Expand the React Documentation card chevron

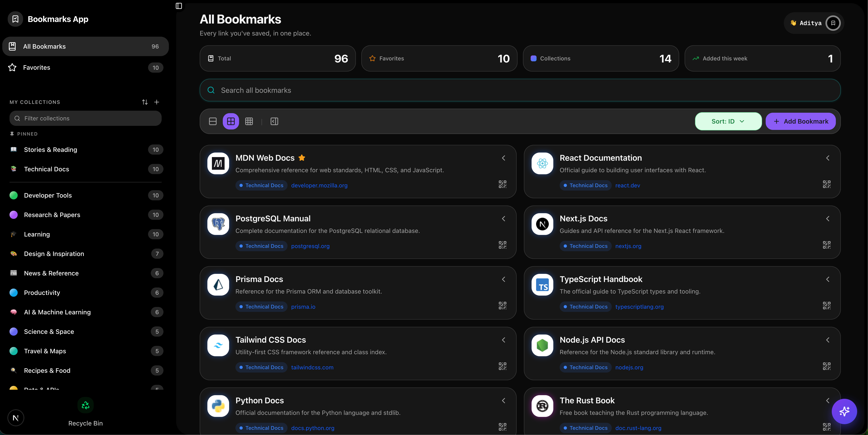point(827,158)
